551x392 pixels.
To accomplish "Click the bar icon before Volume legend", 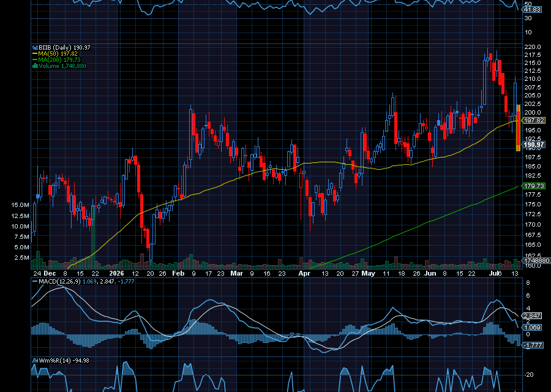I will [x=35, y=66].
